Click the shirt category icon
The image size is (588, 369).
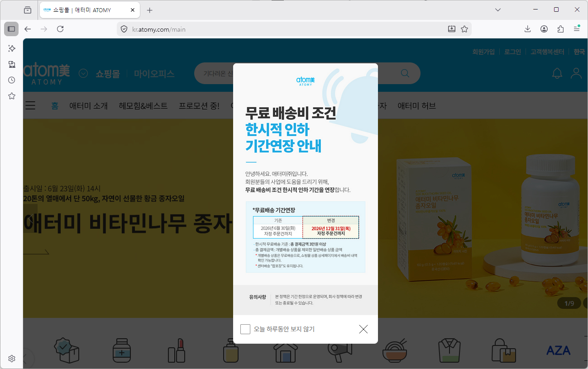click(x=449, y=350)
